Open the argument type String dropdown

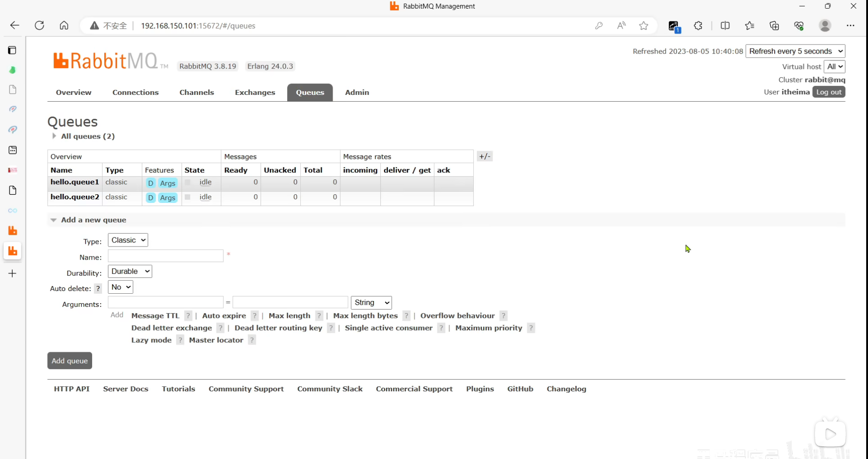coord(371,302)
